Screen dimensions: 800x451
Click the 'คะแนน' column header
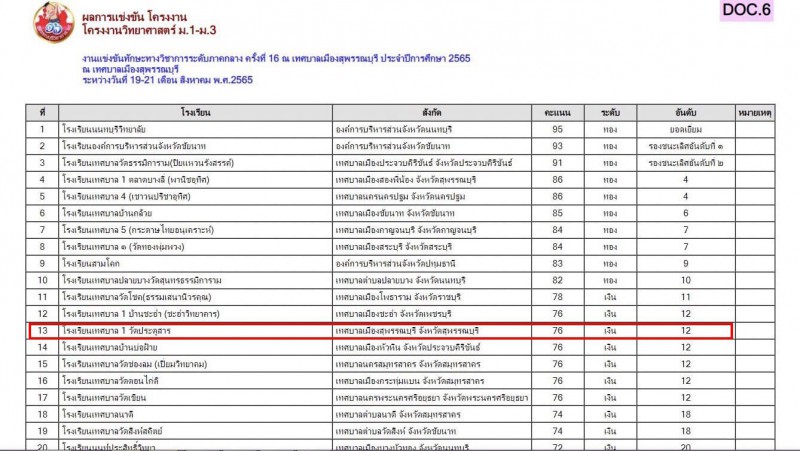558,112
